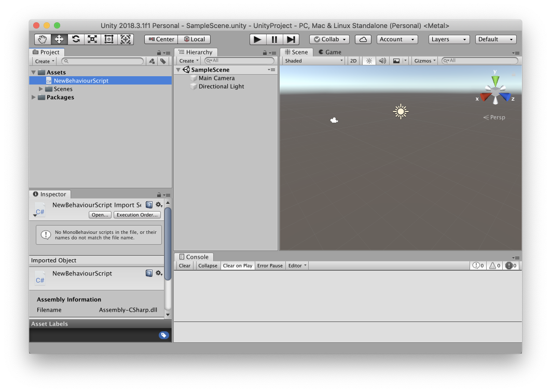551x392 pixels.
Task: Select the Hand tool
Action: 43,39
